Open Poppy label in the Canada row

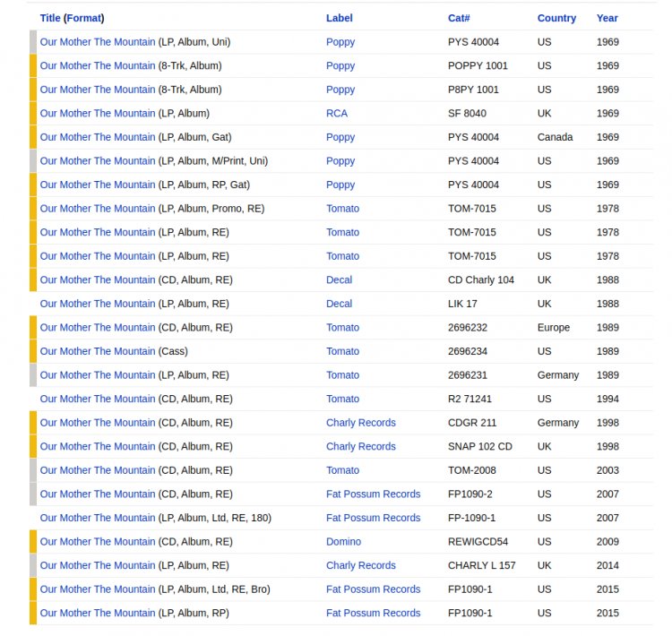[340, 137]
